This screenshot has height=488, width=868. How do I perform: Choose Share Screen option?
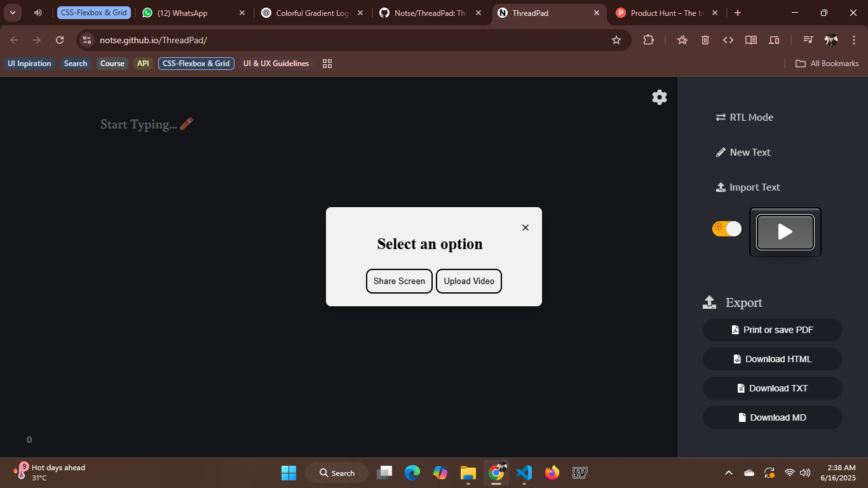[x=399, y=281]
